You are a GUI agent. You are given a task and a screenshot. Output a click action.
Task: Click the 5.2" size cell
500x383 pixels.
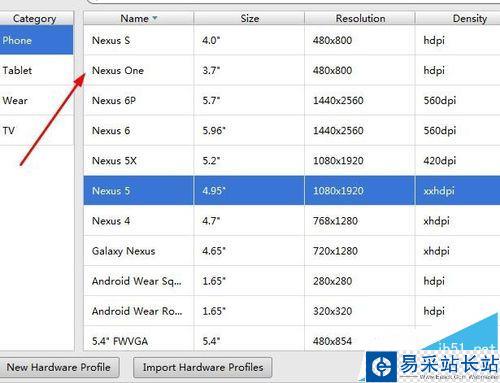point(249,161)
